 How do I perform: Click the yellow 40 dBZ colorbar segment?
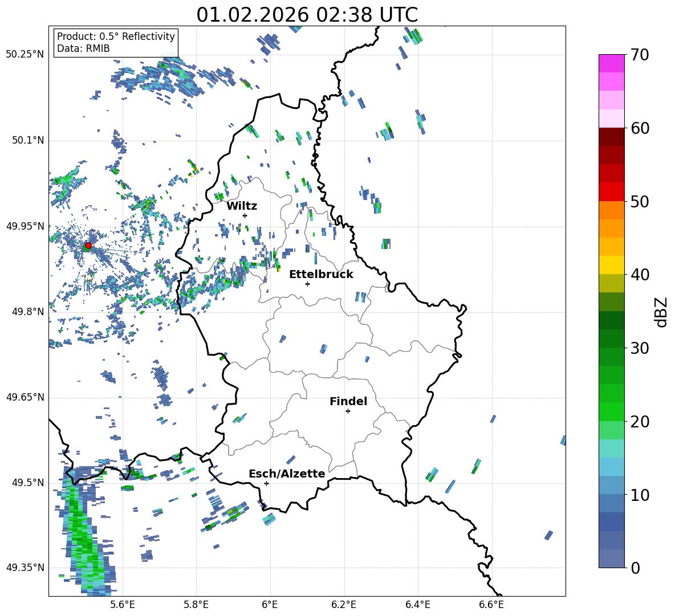(x=611, y=265)
